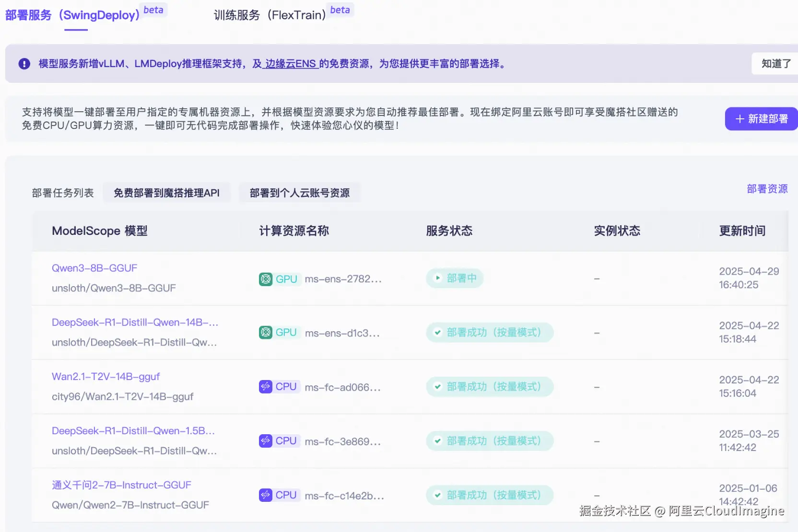Create a new deployment with 新建部署
Image resolution: width=798 pixels, height=532 pixels.
pyautogui.click(x=762, y=118)
